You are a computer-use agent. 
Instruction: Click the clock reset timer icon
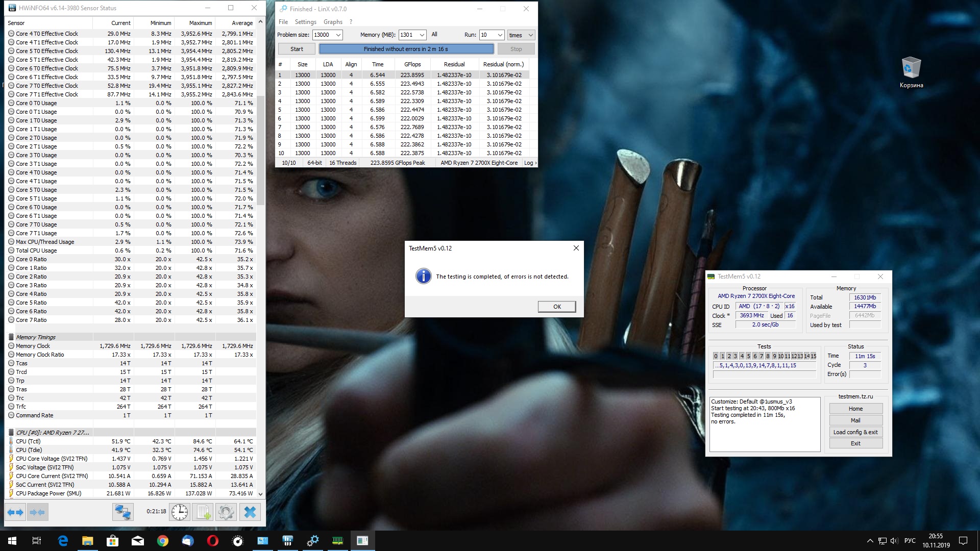(x=180, y=512)
